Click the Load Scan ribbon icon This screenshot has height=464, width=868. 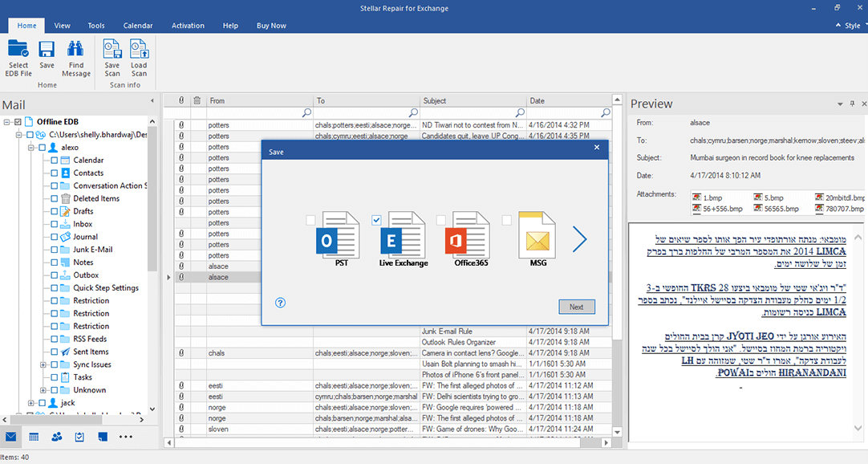coord(139,51)
